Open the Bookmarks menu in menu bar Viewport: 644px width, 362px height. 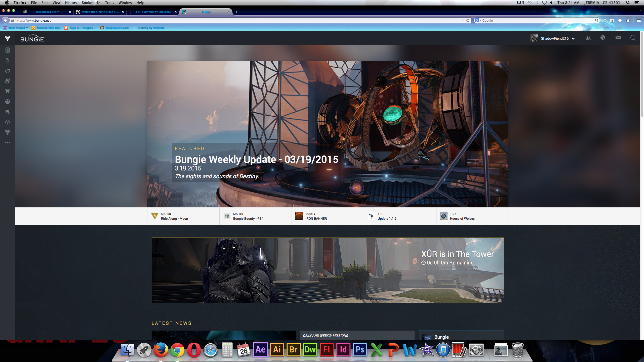(91, 3)
